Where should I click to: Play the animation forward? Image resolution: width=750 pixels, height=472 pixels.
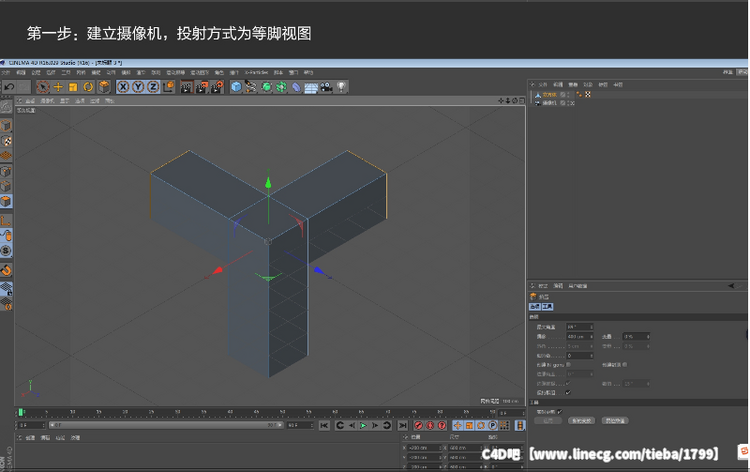click(364, 425)
